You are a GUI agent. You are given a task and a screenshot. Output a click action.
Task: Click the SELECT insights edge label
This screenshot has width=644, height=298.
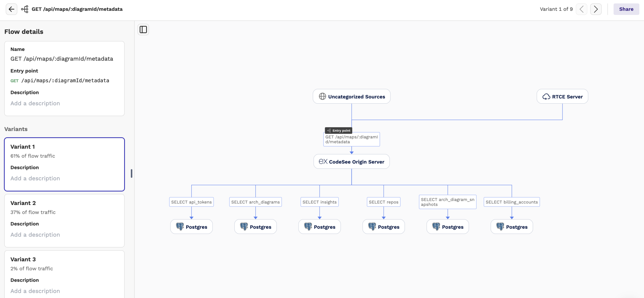coord(319,202)
